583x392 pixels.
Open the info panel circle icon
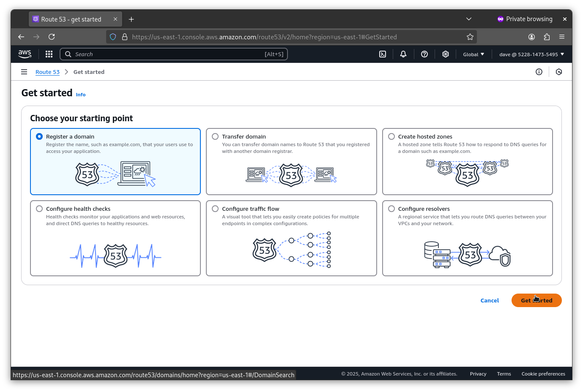pos(539,72)
